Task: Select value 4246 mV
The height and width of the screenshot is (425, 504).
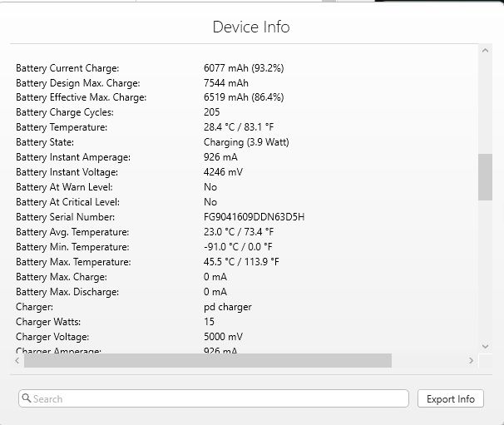Action: pos(223,172)
